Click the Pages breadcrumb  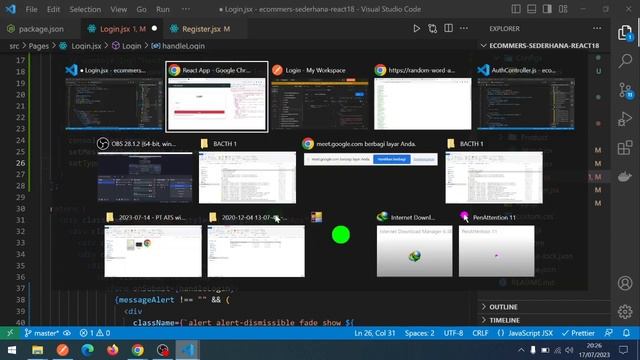click(39, 46)
